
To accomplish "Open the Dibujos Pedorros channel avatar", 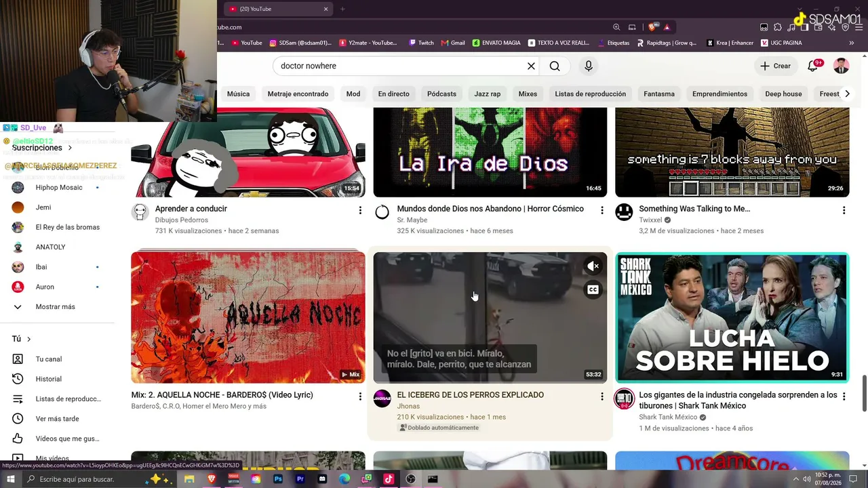I will point(140,212).
